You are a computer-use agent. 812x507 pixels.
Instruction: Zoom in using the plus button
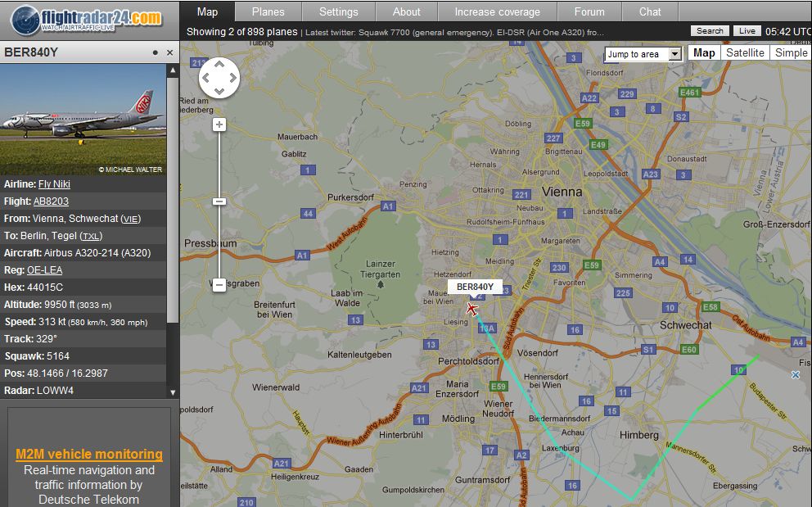(219, 124)
